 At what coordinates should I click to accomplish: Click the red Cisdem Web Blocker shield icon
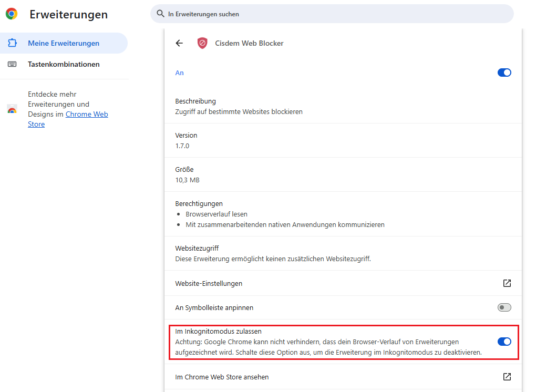[202, 43]
